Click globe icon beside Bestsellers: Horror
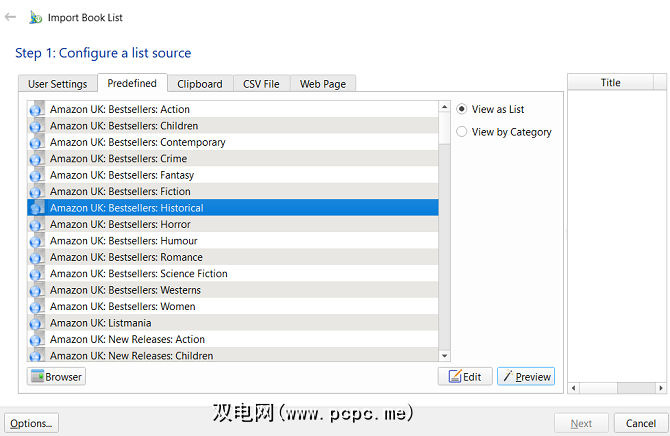Viewport: 670px width, 436px height. coord(36,224)
